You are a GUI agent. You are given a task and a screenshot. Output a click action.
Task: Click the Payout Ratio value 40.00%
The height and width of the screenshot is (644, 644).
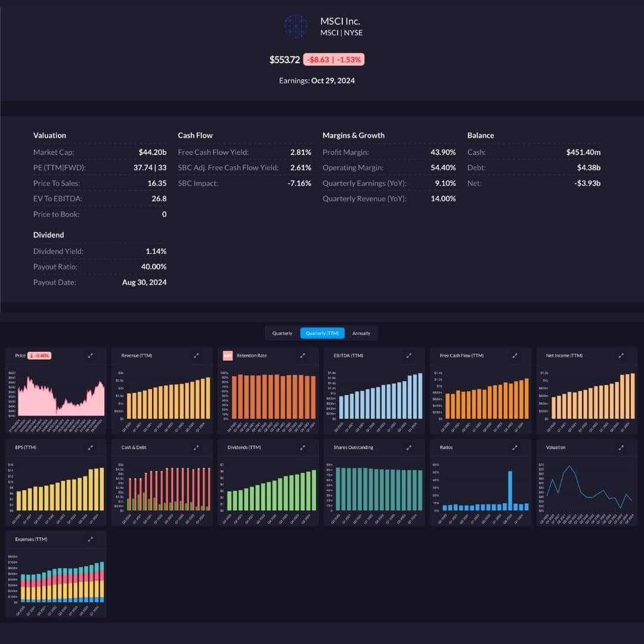(x=154, y=267)
